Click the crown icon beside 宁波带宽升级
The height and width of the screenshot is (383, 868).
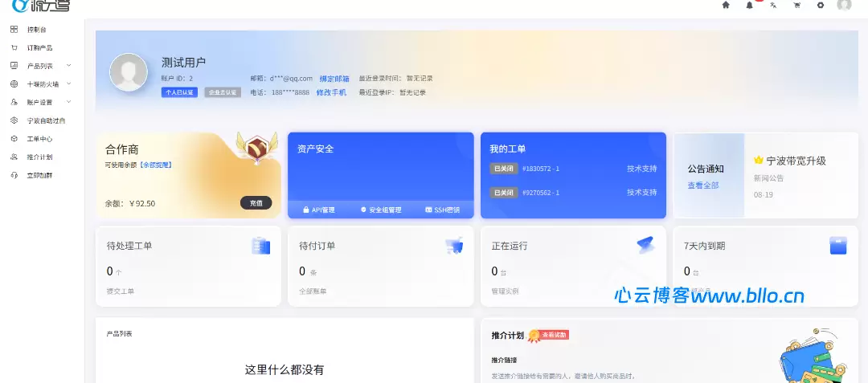click(759, 161)
